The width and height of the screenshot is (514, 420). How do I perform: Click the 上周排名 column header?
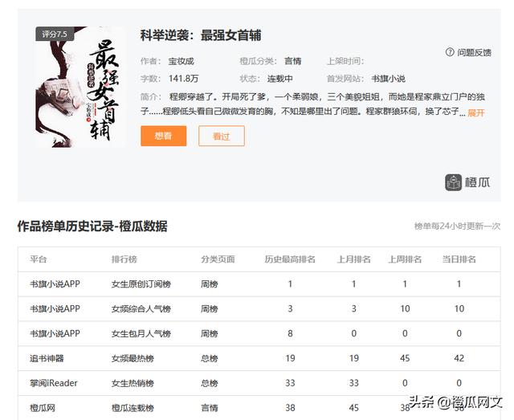[405, 259]
